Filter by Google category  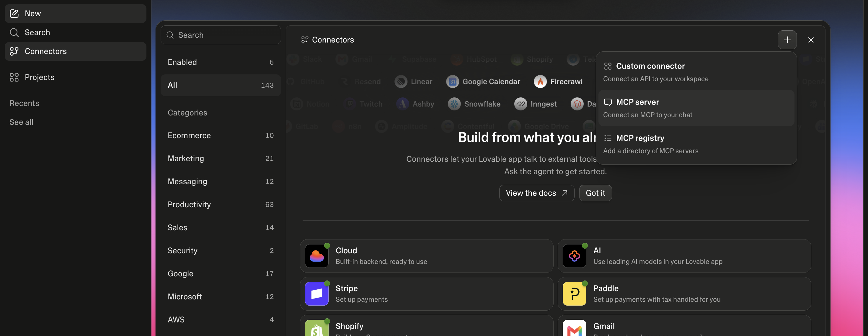[221, 274]
